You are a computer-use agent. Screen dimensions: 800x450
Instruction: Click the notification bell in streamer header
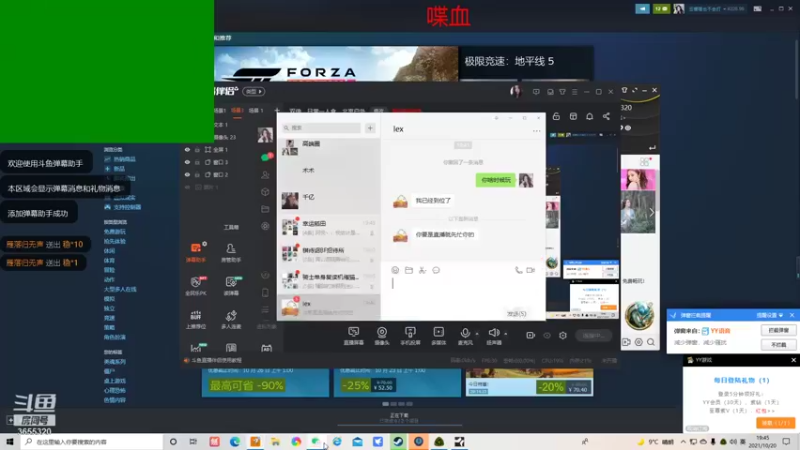click(589, 116)
